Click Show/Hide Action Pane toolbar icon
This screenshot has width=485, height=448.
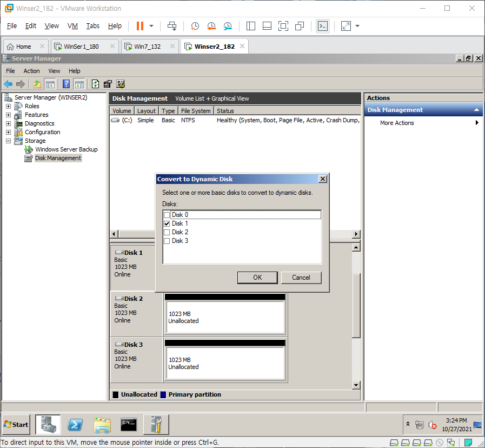(x=79, y=84)
